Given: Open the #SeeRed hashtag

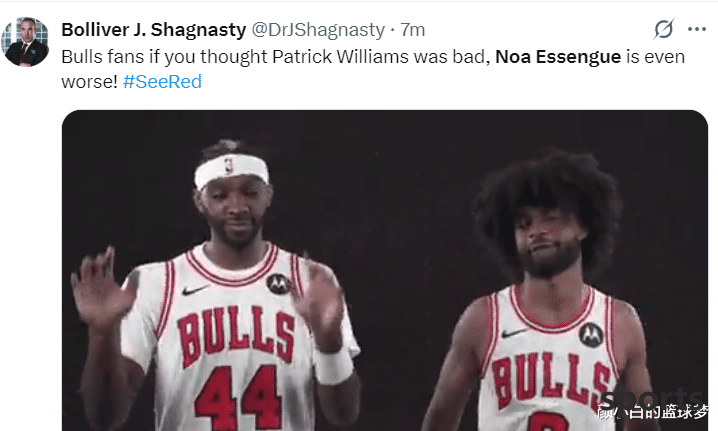Looking at the screenshot, I should 162,82.
